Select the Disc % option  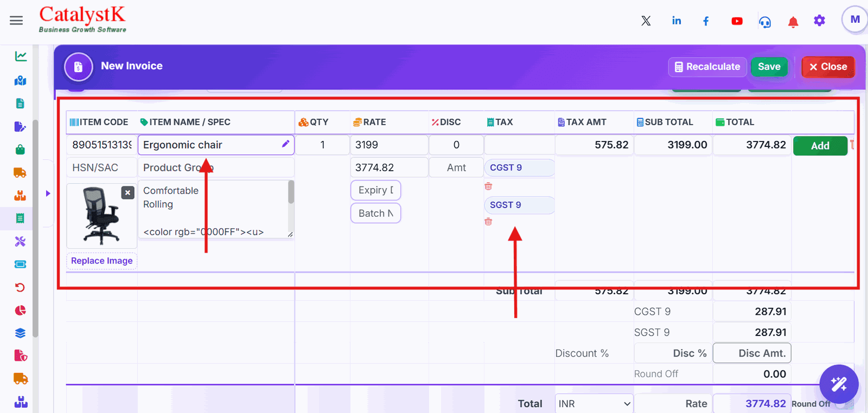point(673,353)
